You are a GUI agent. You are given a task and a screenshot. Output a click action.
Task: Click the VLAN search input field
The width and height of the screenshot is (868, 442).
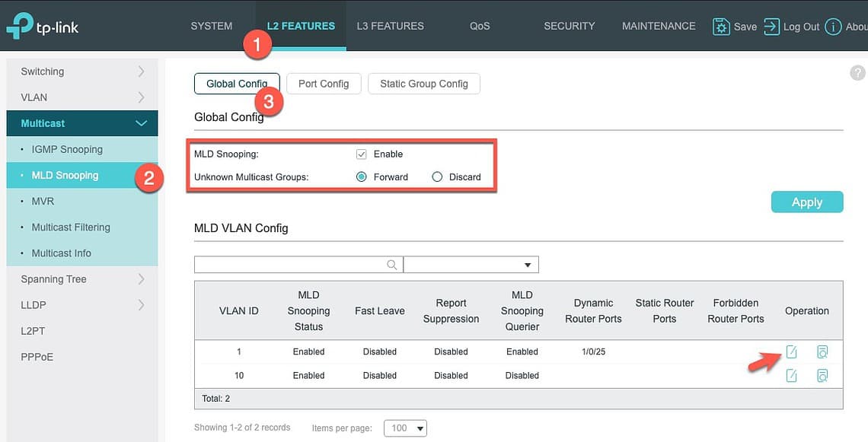pyautogui.click(x=289, y=264)
